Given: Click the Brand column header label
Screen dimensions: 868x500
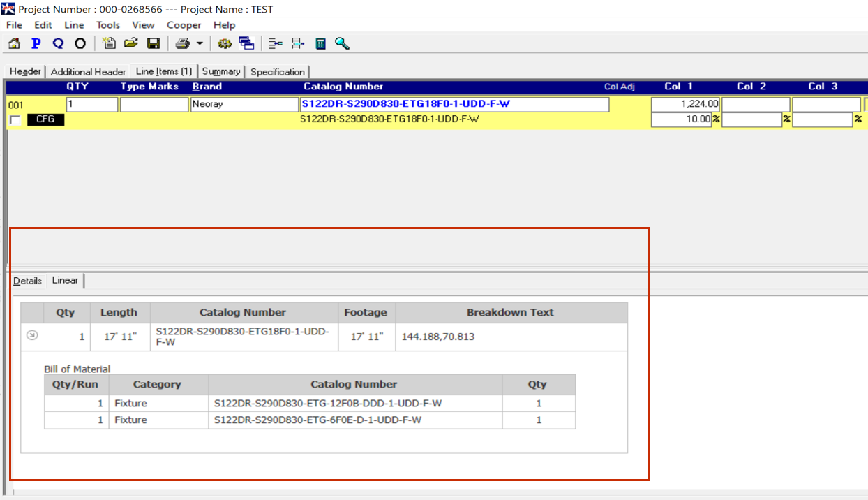Looking at the screenshot, I should point(207,87).
